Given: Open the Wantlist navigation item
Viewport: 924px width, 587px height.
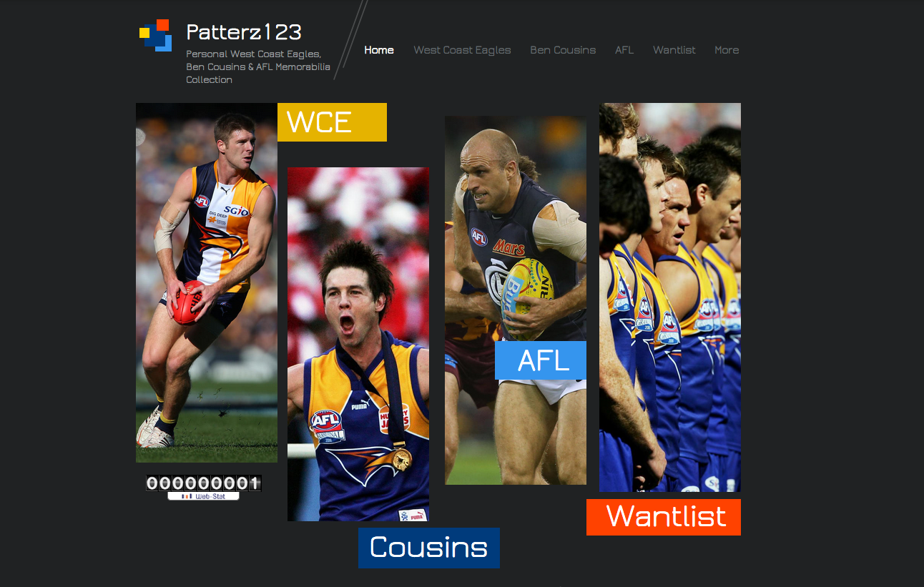Looking at the screenshot, I should coord(674,50).
